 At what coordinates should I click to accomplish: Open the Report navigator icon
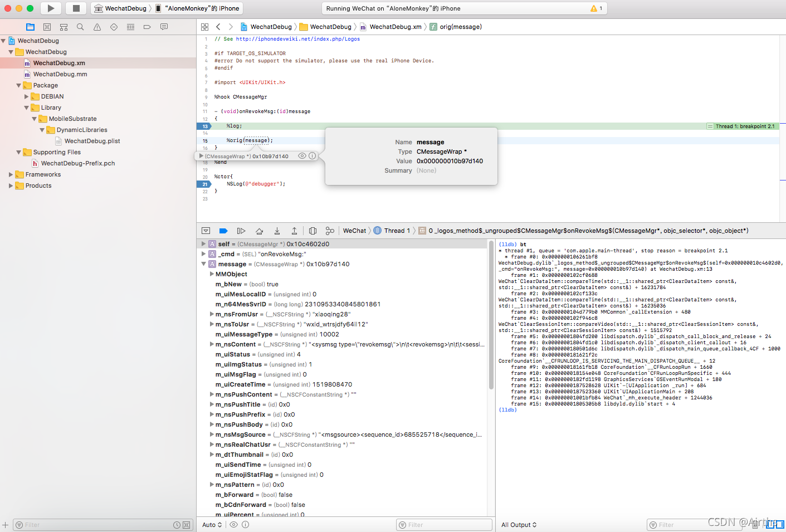(x=164, y=27)
